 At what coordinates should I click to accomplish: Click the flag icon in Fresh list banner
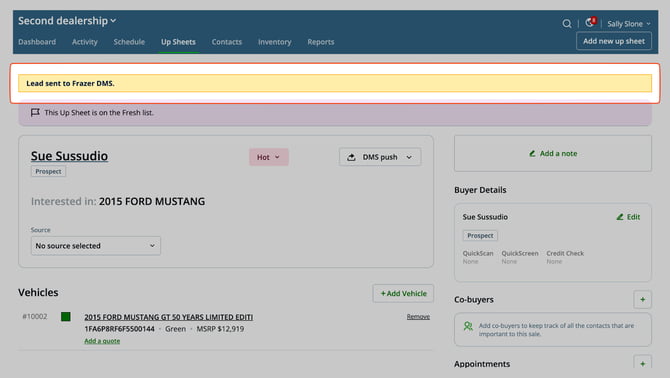35,112
